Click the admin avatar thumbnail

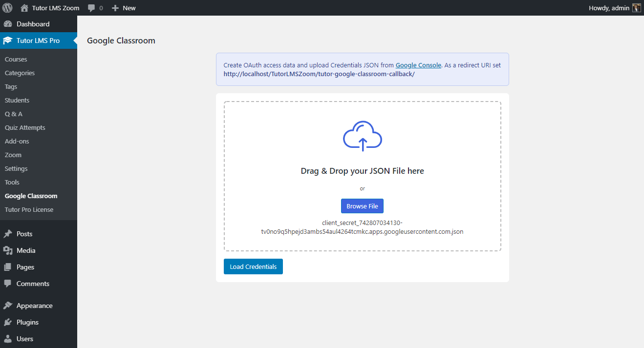[x=637, y=8]
